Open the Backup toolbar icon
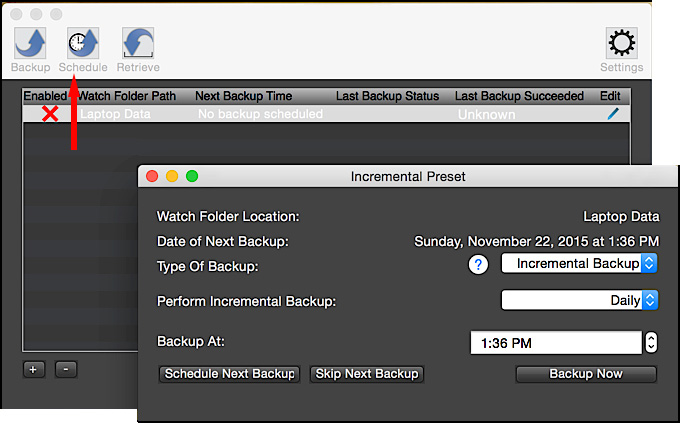 (x=30, y=43)
